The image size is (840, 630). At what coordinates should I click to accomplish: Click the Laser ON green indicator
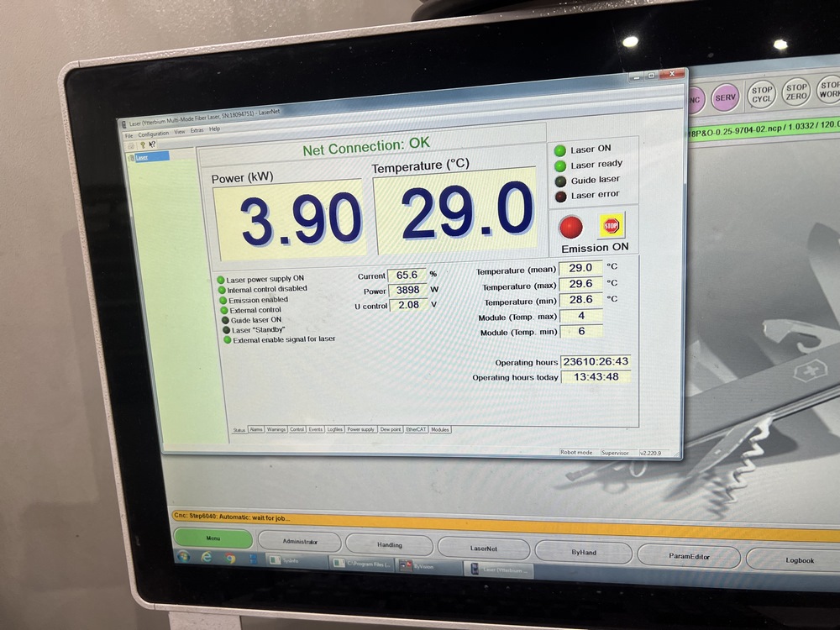559,150
